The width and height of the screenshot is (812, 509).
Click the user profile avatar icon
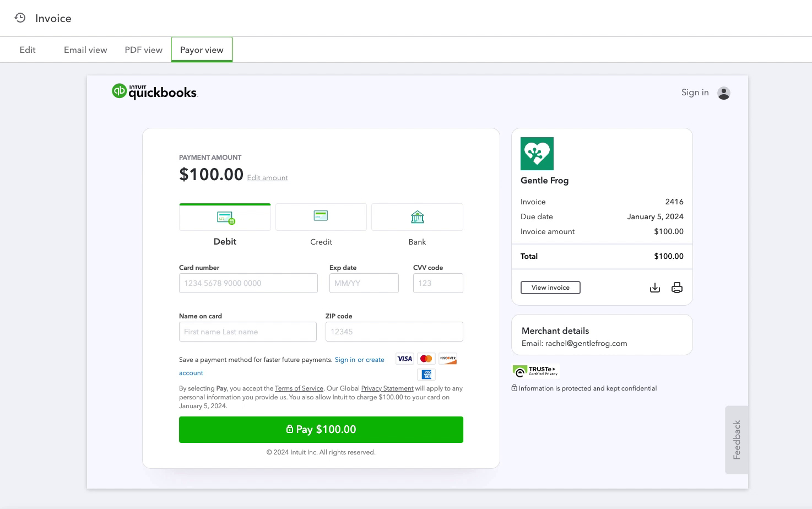pos(724,93)
